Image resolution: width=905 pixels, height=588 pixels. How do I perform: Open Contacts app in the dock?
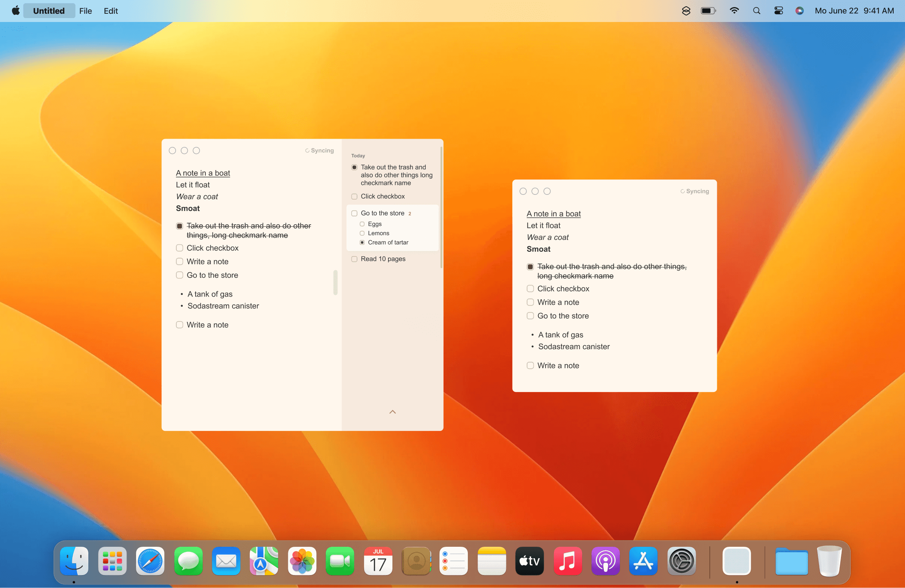[x=416, y=561]
